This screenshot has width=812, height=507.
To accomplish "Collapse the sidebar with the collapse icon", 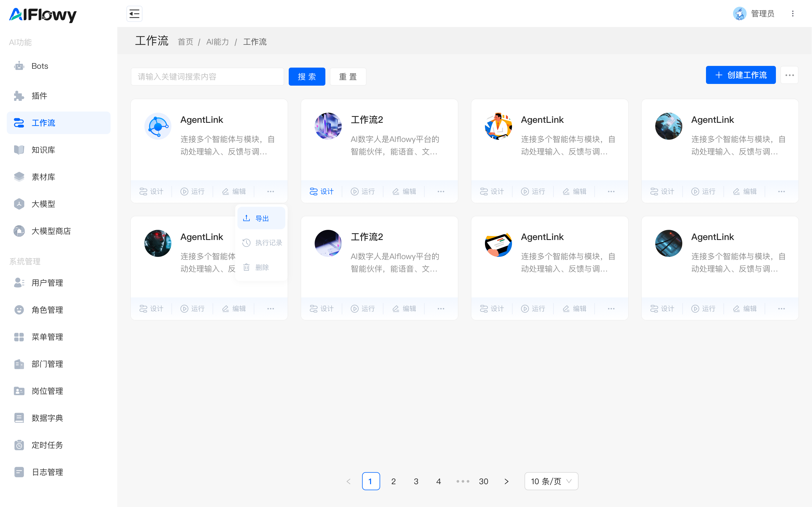I will click(x=134, y=14).
